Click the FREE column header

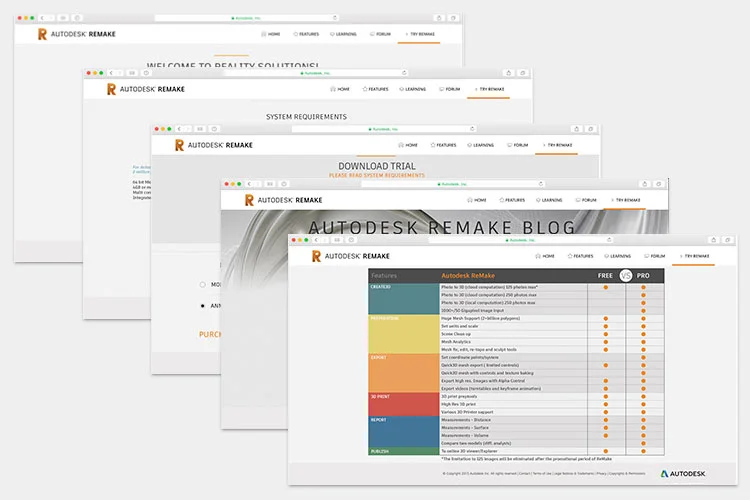click(605, 276)
